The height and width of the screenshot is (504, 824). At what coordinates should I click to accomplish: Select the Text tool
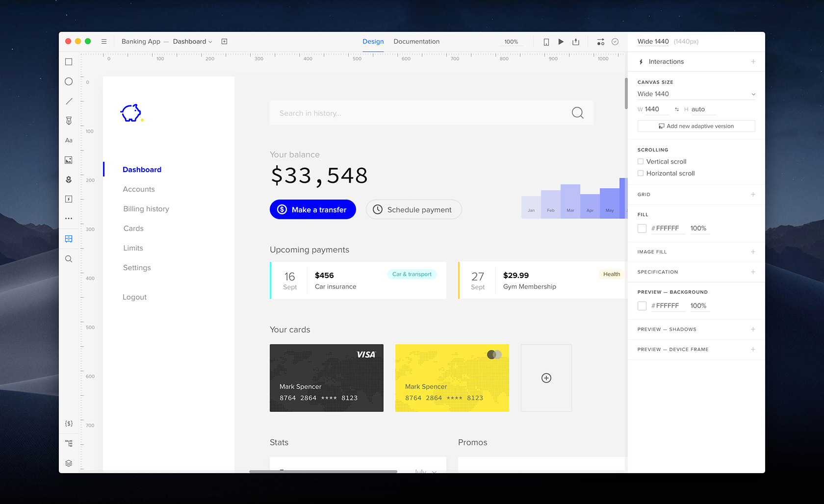[x=69, y=140]
